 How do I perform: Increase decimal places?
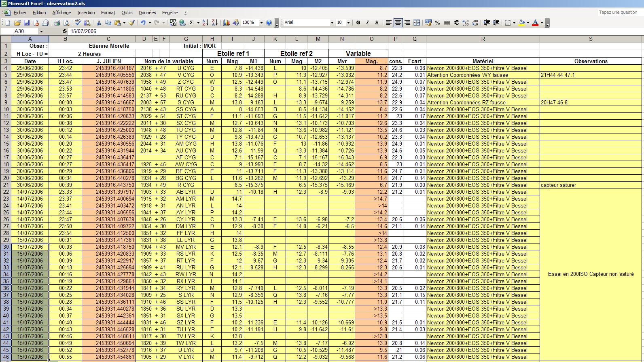466,23
